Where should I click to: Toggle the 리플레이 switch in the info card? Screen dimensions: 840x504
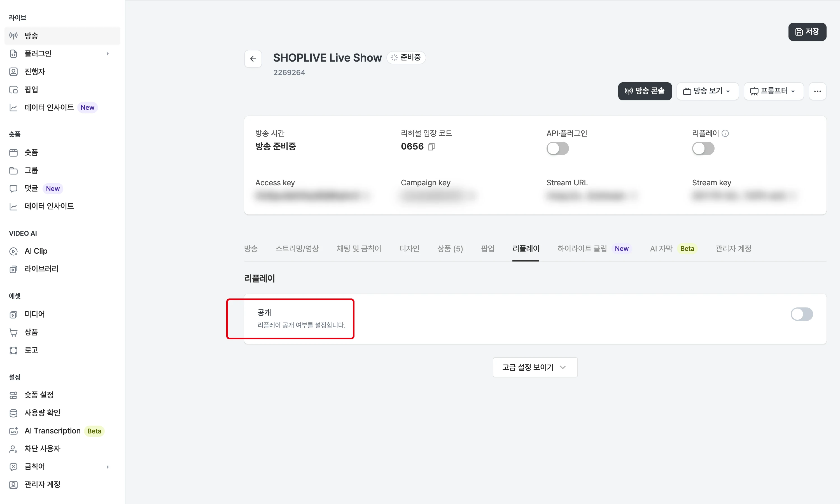pos(703,148)
